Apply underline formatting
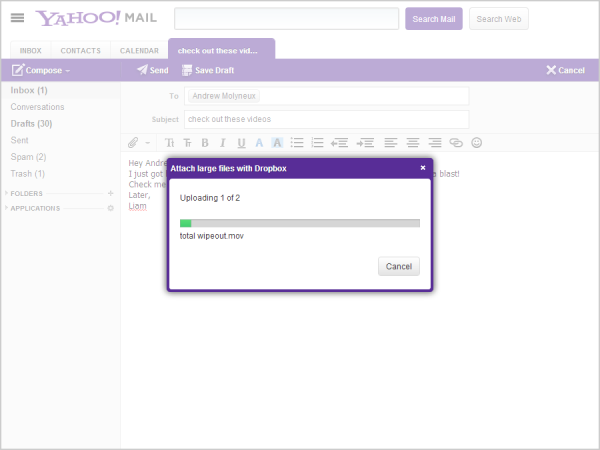 click(241, 143)
